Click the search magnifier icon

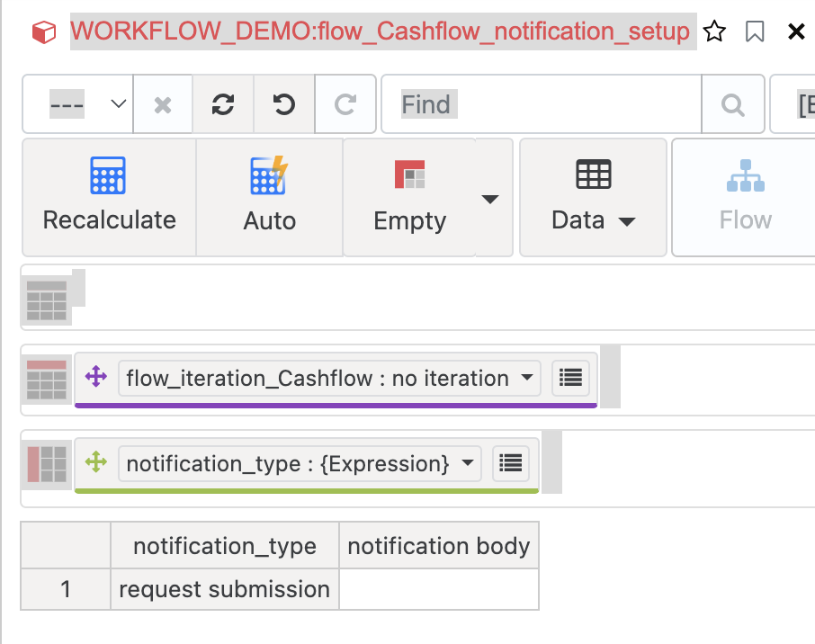click(x=733, y=105)
